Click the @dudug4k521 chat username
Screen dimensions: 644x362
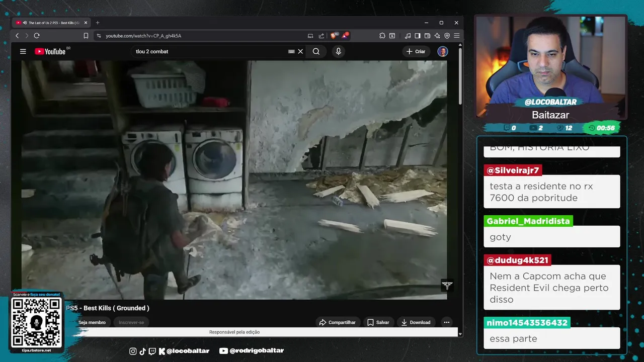(517, 260)
